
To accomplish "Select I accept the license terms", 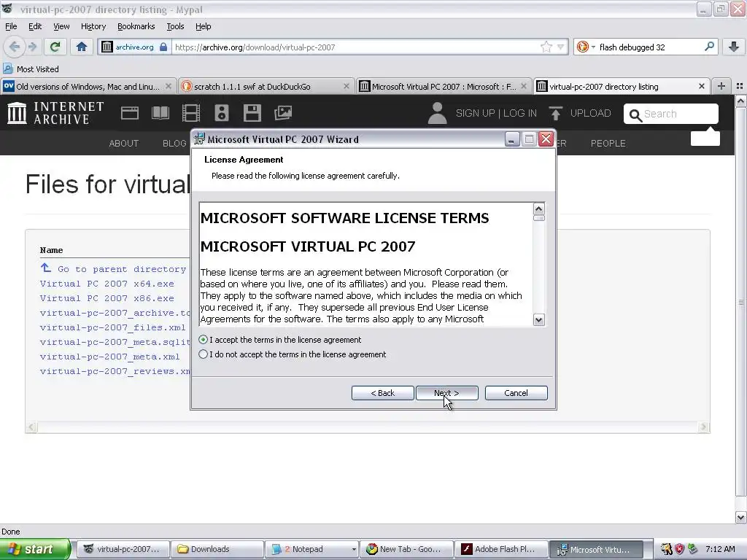I will [204, 340].
